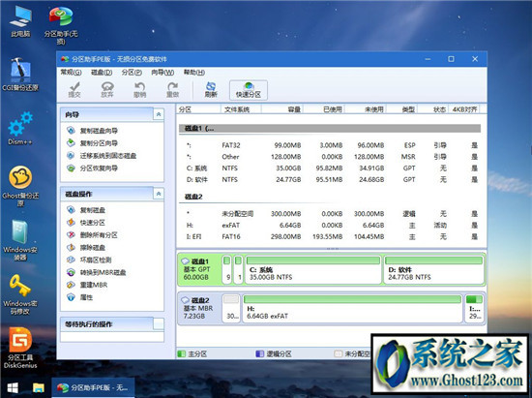Select the 磁盘1 基本 GPT disk block
The image size is (532, 398).
pos(199,269)
